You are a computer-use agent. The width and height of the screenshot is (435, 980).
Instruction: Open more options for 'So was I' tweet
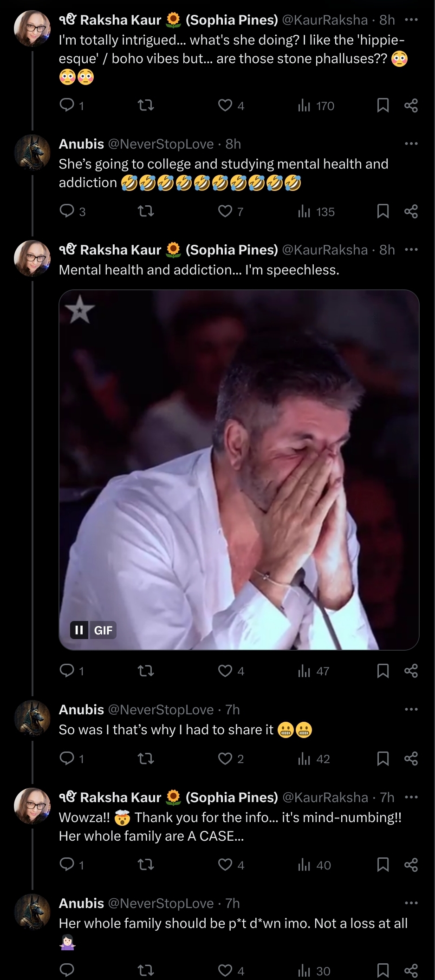[x=411, y=709]
